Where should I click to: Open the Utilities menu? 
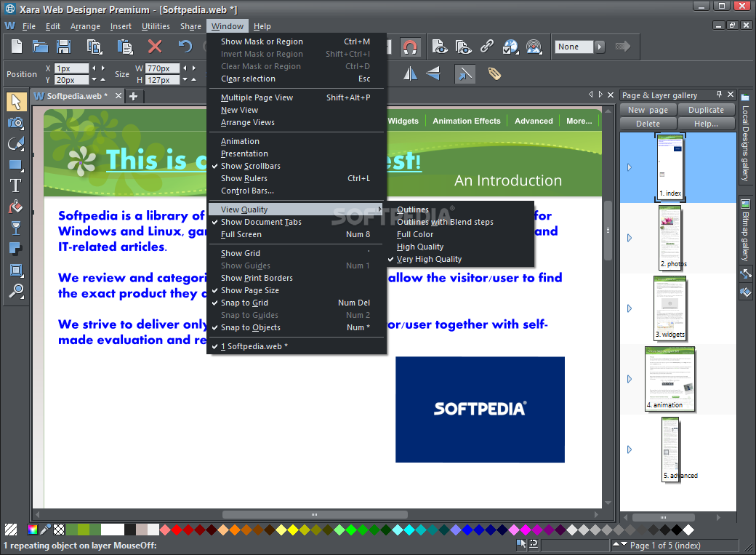(x=156, y=26)
